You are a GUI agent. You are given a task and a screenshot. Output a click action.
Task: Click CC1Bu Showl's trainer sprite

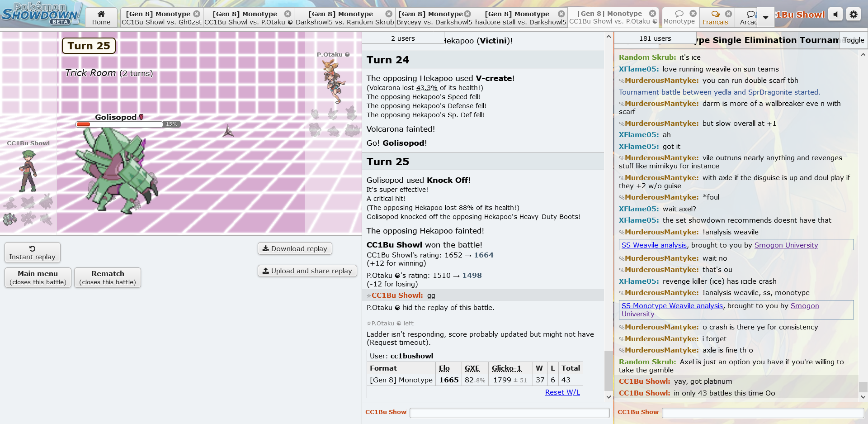coord(28,171)
